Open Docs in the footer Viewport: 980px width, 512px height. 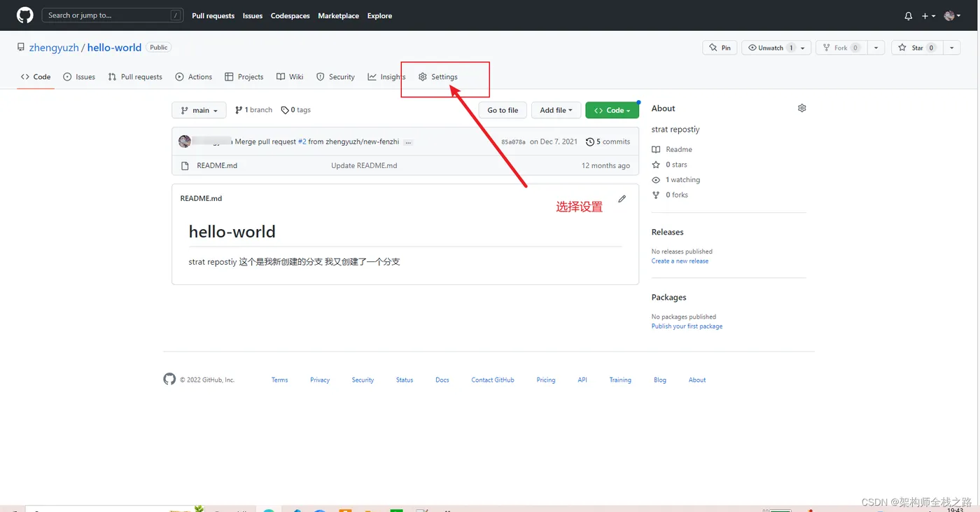pyautogui.click(x=442, y=380)
